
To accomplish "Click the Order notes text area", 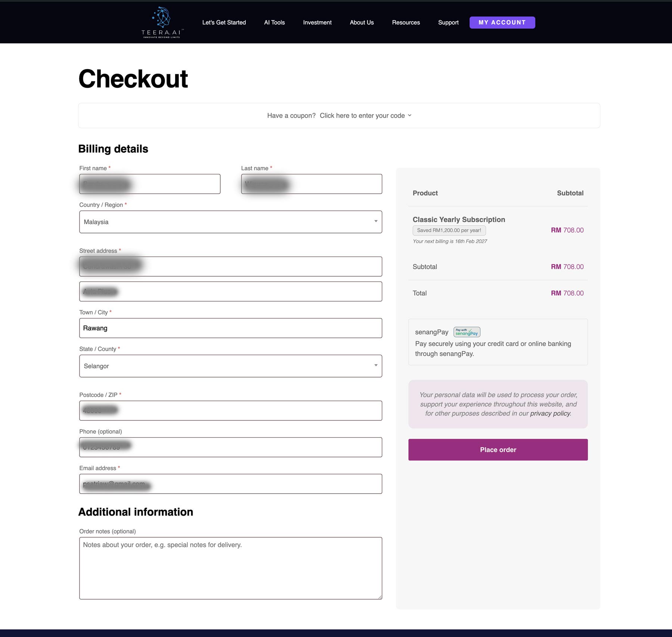I will click(x=230, y=568).
